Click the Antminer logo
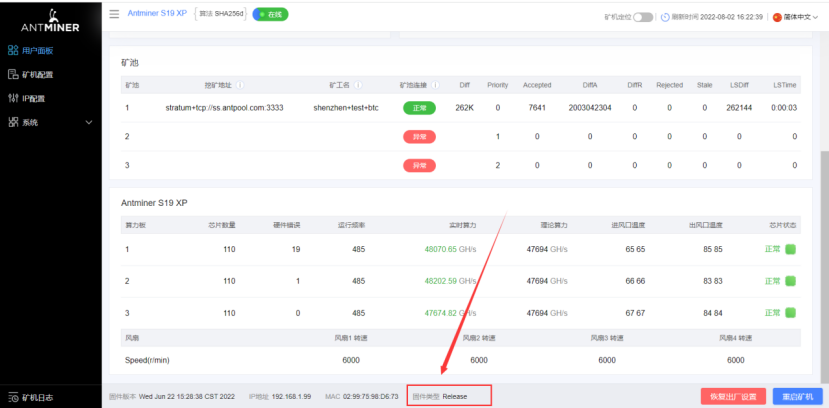Viewport: 829px width, 408px height. pos(50,20)
